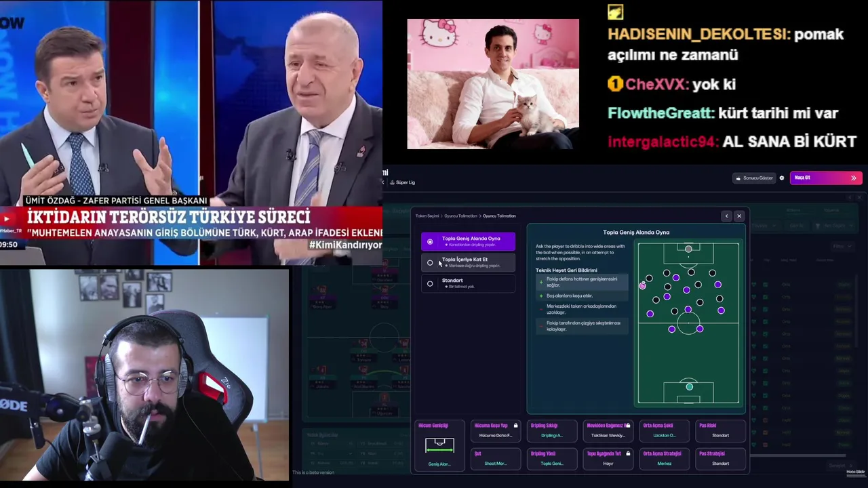Image resolution: width=868 pixels, height=488 pixels.
Task: Open the 'Pas Riski' instruction card
Action: click(x=721, y=431)
